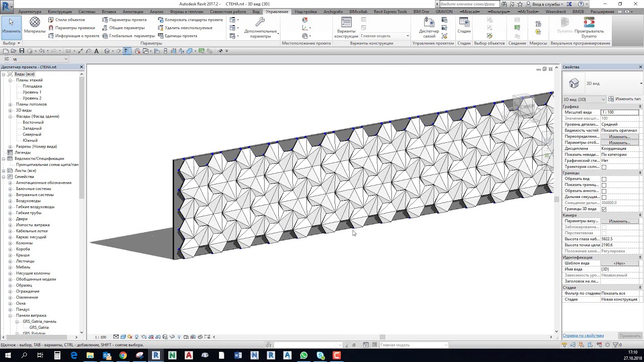Toggle the Обрезать вид checkbox

click(x=604, y=179)
